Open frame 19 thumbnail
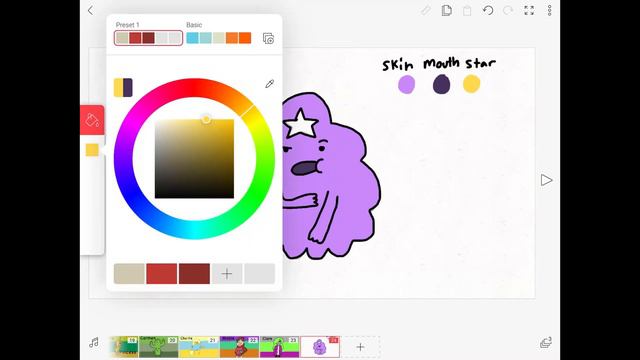The width and height of the screenshot is (640, 360). tap(124, 347)
